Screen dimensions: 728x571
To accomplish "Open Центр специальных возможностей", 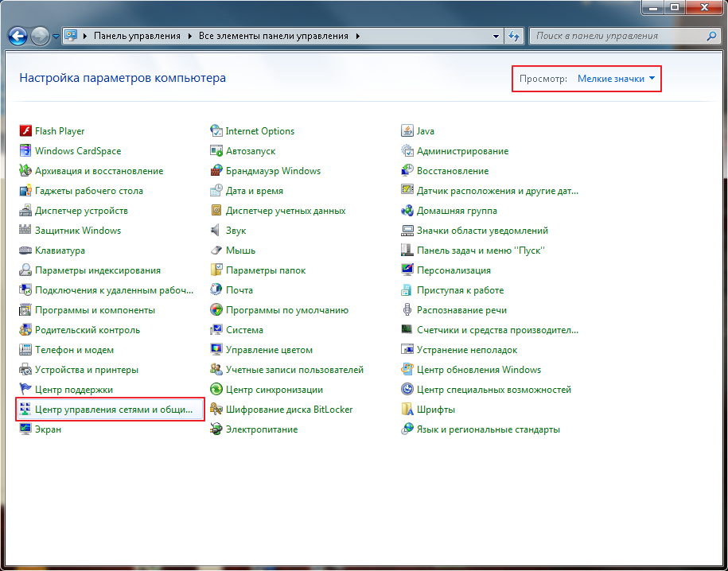I will 487,390.
